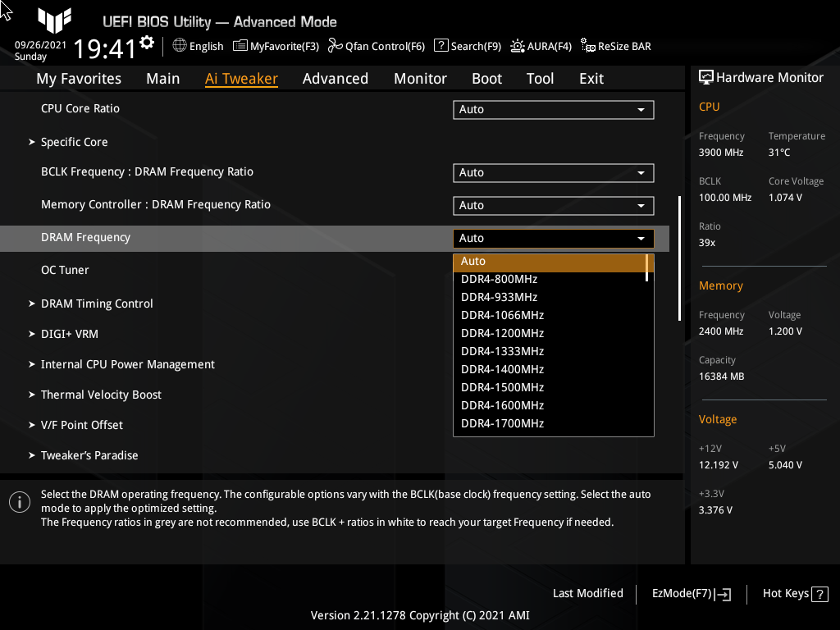Open the CPU Core Ratio dropdown
The image size is (840, 630).
pyautogui.click(x=553, y=109)
